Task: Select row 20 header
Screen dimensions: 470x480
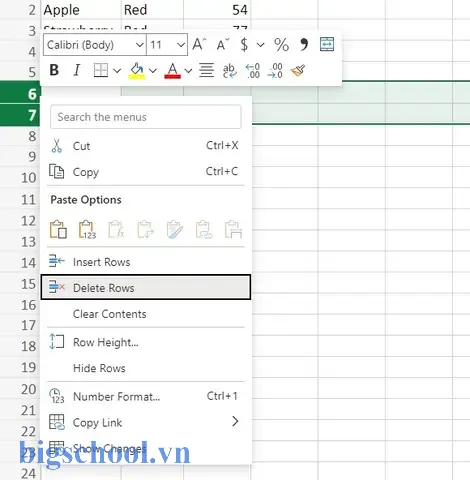Action: point(20,389)
